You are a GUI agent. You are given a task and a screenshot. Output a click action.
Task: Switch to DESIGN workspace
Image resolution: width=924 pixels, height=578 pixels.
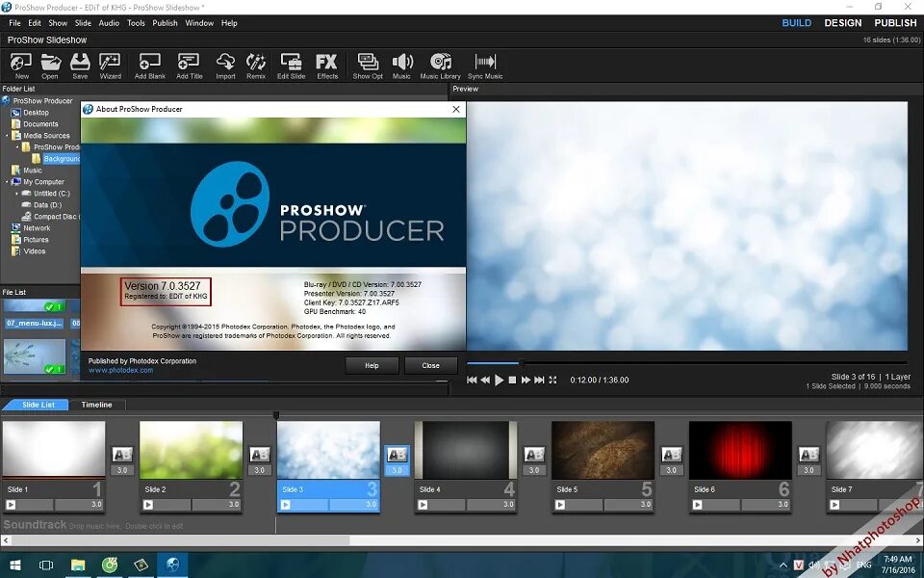[x=843, y=23]
